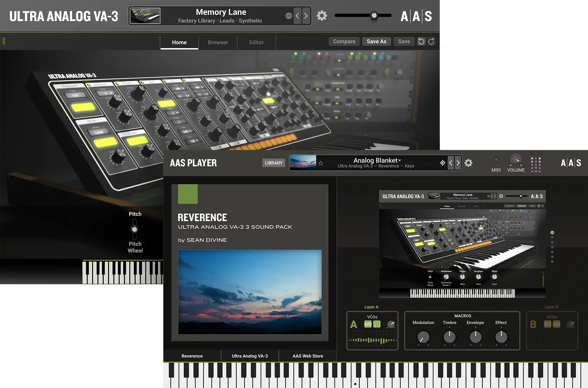Open the preset options ellipsis in Ultra Analog
This screenshot has width=588, height=388.
pos(289,16)
